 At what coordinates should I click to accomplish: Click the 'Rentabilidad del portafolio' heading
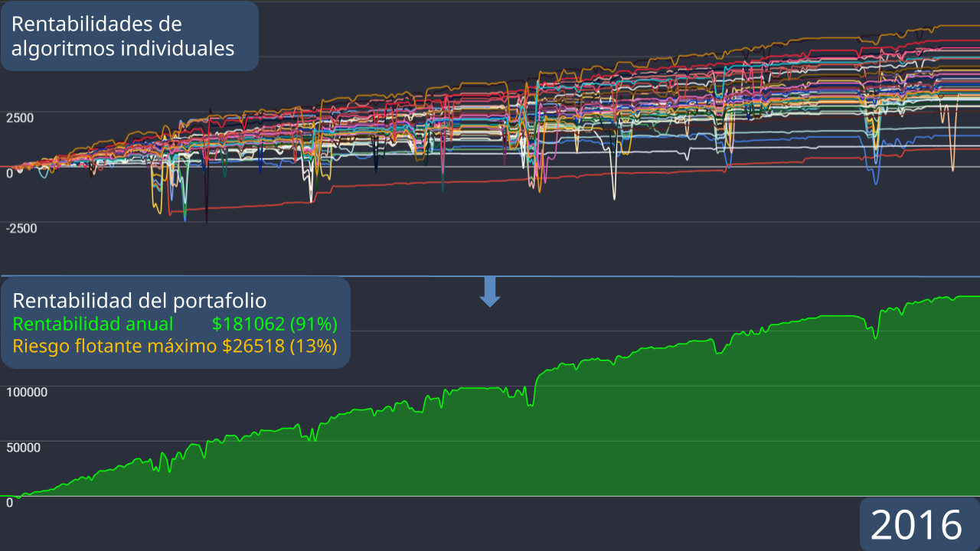[x=140, y=300]
